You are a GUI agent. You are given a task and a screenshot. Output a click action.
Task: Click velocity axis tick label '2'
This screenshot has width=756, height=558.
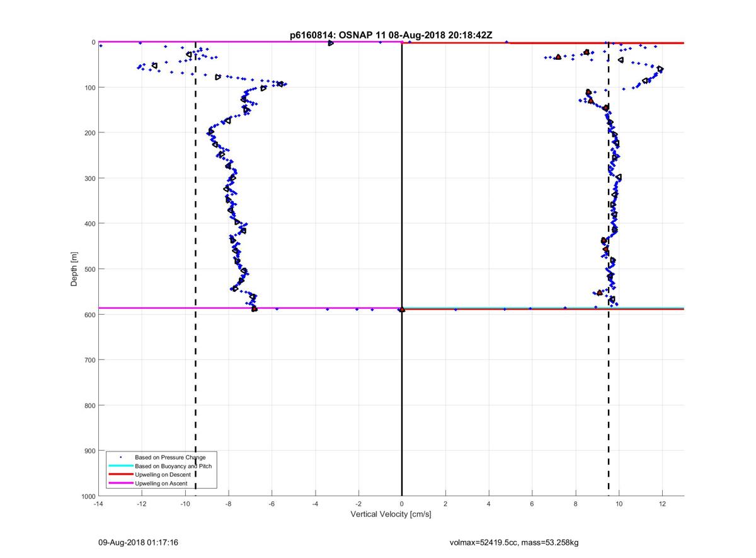pyautogui.click(x=445, y=504)
